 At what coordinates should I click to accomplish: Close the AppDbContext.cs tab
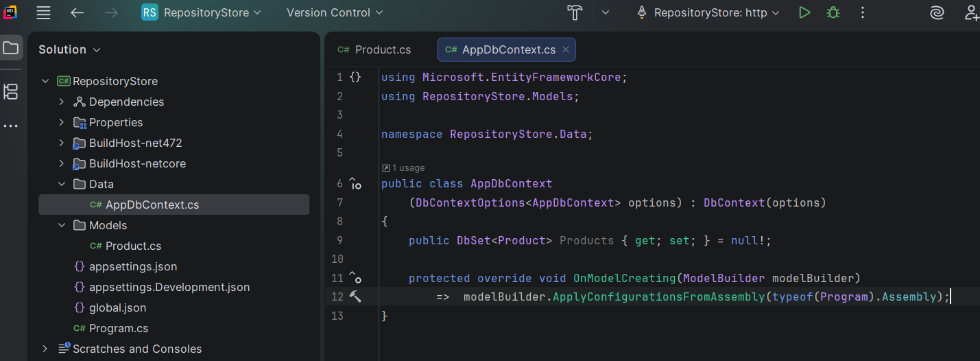pos(566,49)
